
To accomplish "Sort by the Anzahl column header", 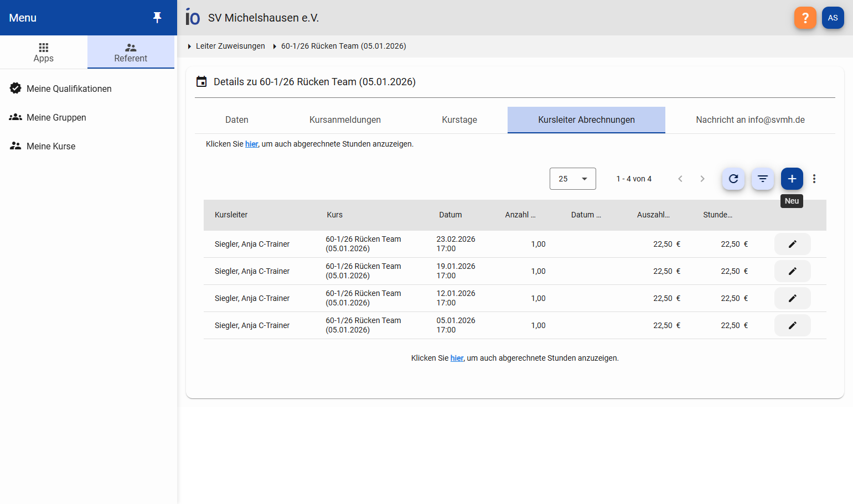I will (520, 215).
